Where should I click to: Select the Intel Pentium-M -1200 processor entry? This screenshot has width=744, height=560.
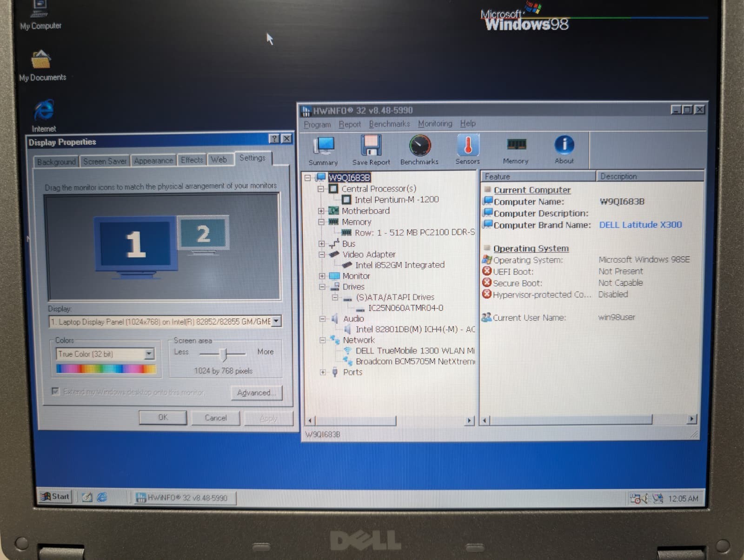397,200
